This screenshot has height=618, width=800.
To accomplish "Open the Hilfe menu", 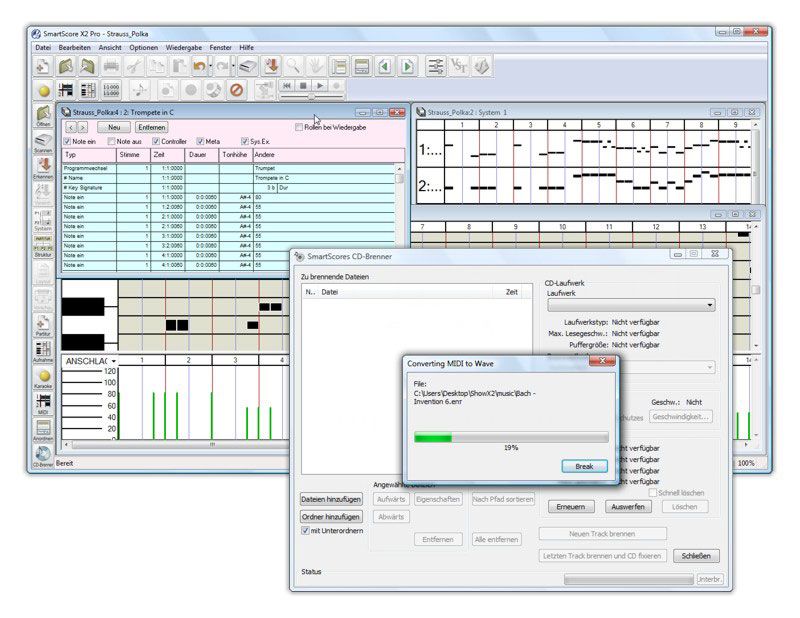I will [246, 47].
